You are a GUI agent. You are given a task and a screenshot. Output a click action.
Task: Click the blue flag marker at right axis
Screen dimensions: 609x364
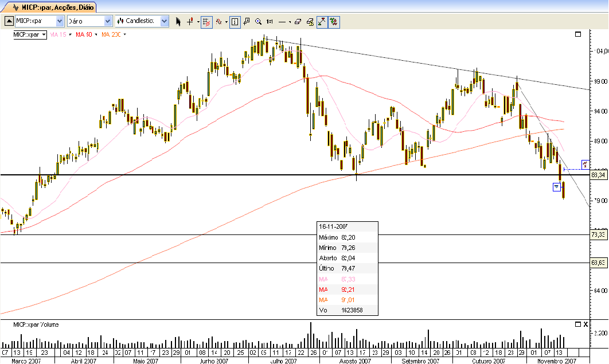tap(585, 165)
